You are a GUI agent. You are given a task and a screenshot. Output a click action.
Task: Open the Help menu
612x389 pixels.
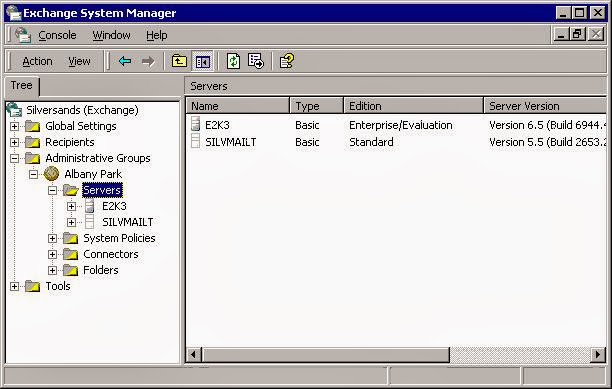pos(157,35)
